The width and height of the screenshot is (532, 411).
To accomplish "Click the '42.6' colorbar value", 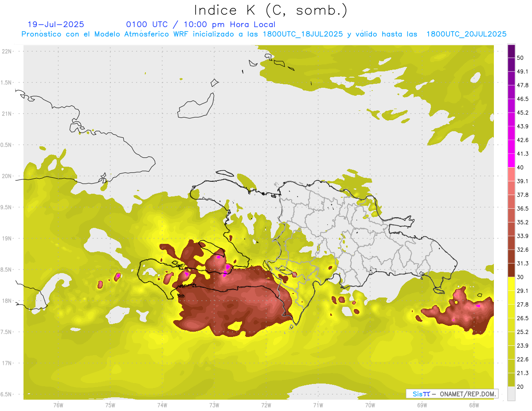I will tap(522, 140).
